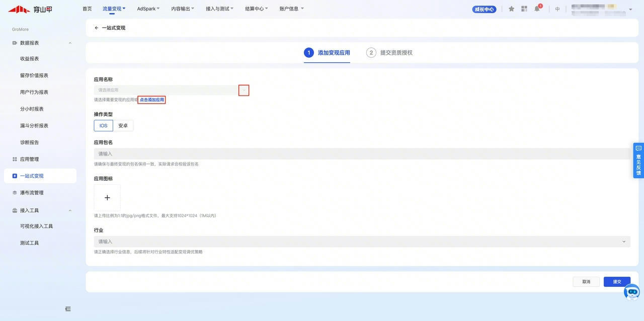
Task: Open the apps grid icon in header
Action: tap(524, 9)
